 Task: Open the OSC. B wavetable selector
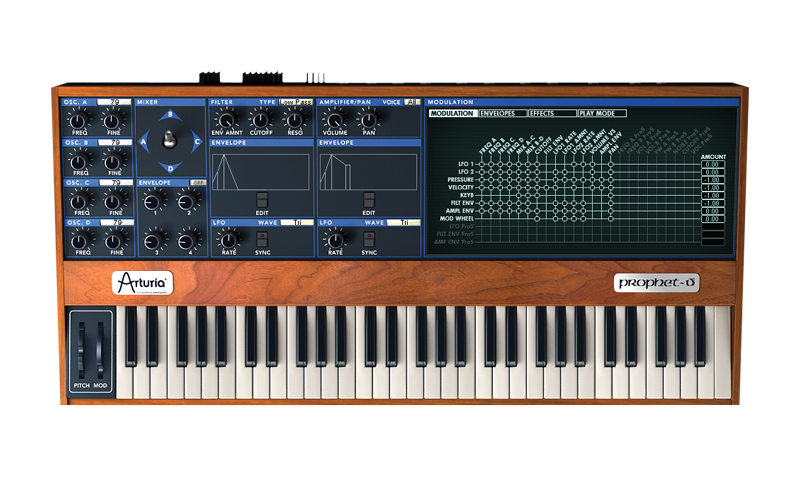click(115, 142)
